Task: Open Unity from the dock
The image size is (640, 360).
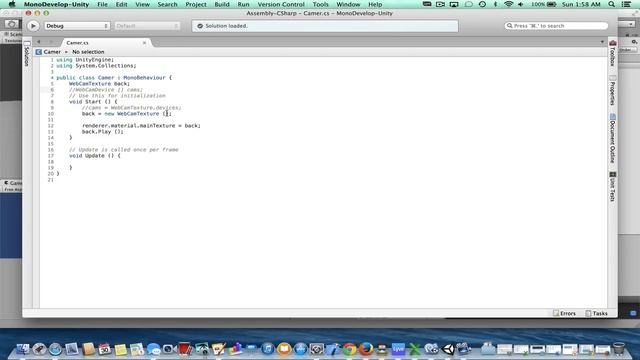Action: coord(448,349)
